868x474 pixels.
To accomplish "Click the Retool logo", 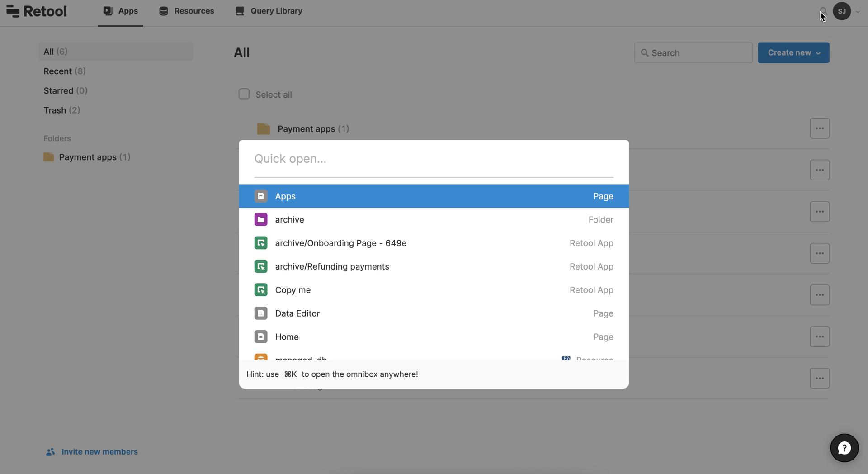I will point(37,11).
